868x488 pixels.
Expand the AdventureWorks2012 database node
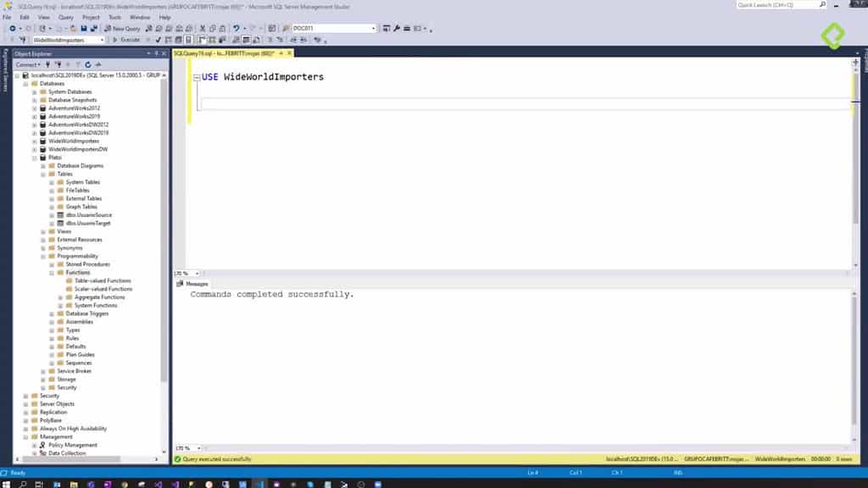[x=34, y=108]
